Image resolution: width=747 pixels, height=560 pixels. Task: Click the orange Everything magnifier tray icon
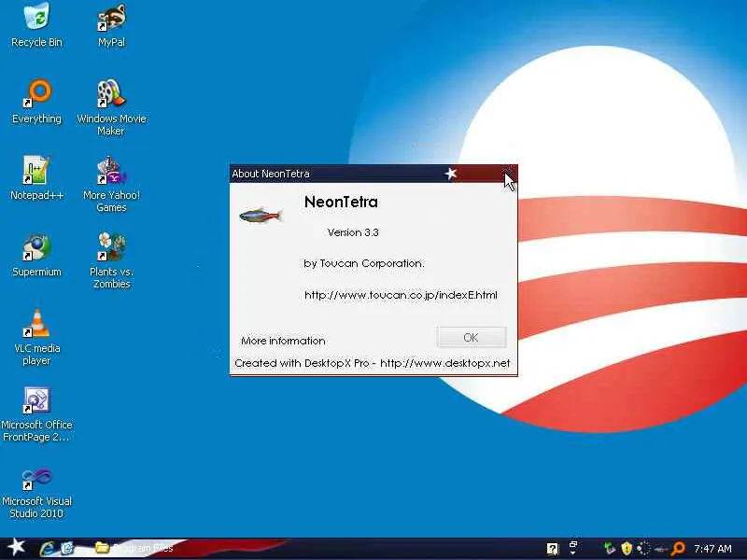678,549
